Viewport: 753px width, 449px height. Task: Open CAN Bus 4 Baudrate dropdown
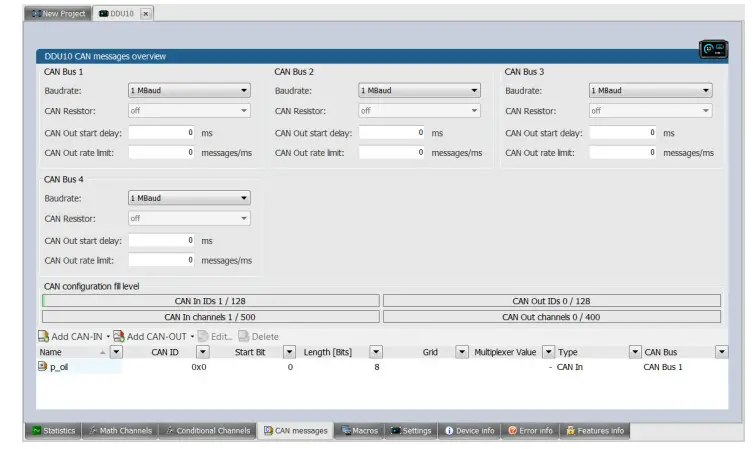(189, 198)
